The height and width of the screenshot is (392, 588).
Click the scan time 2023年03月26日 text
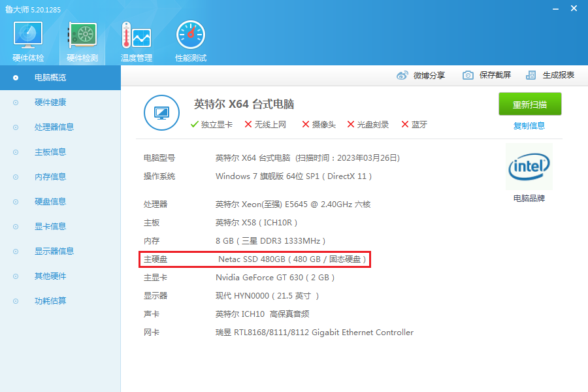(348, 158)
